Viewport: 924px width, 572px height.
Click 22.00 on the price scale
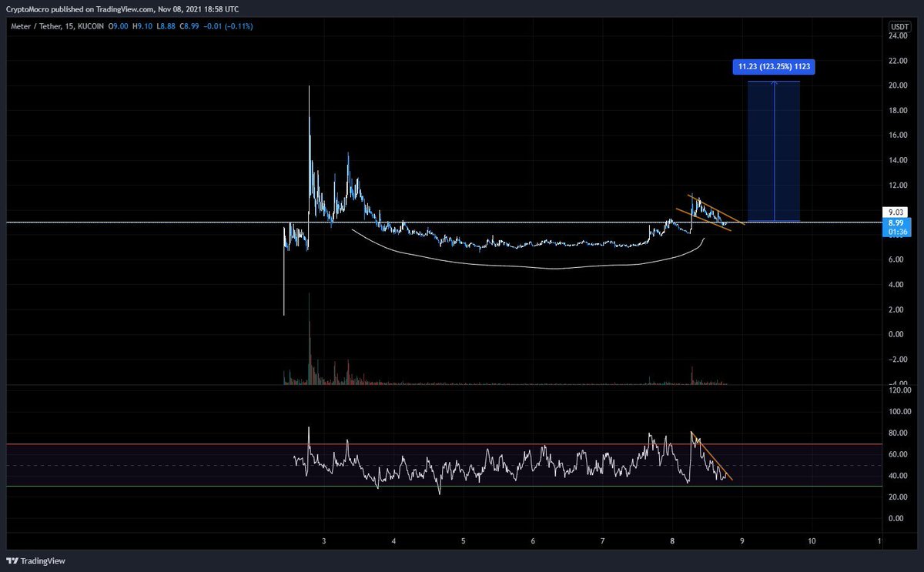click(x=896, y=61)
